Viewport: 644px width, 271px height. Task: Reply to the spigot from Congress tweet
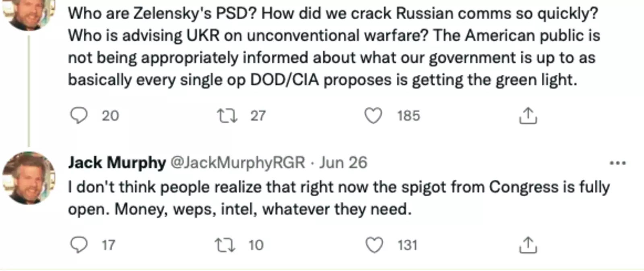[79, 245]
